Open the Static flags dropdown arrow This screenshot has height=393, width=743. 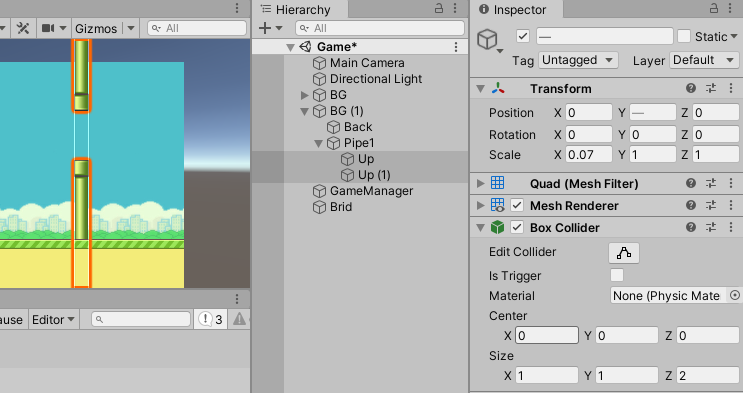pos(734,36)
